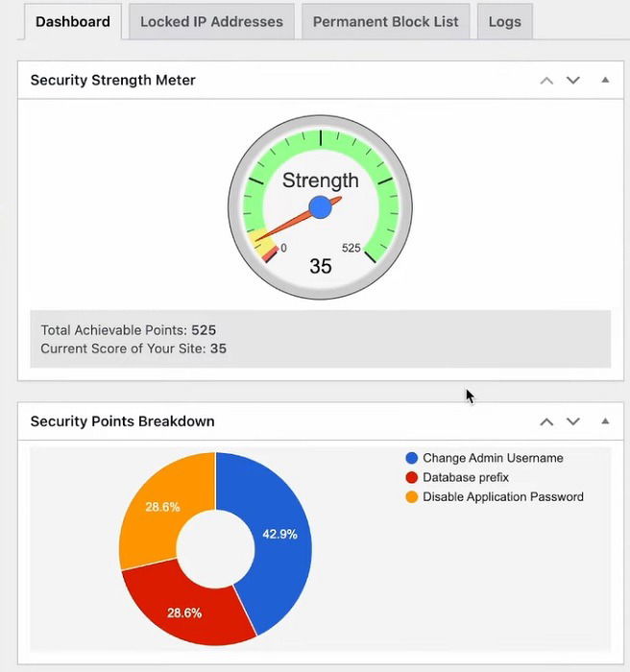Move Security Points Breakdown panel down
The image size is (630, 672).
coord(573,421)
